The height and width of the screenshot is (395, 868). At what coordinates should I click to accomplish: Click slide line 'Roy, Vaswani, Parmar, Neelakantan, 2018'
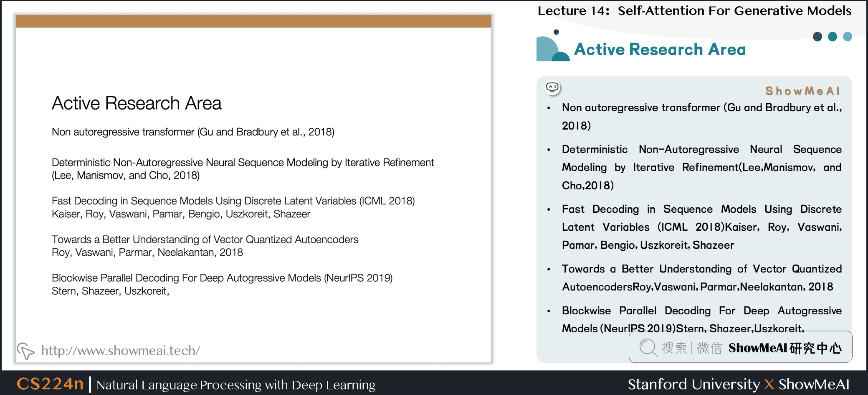point(147,252)
